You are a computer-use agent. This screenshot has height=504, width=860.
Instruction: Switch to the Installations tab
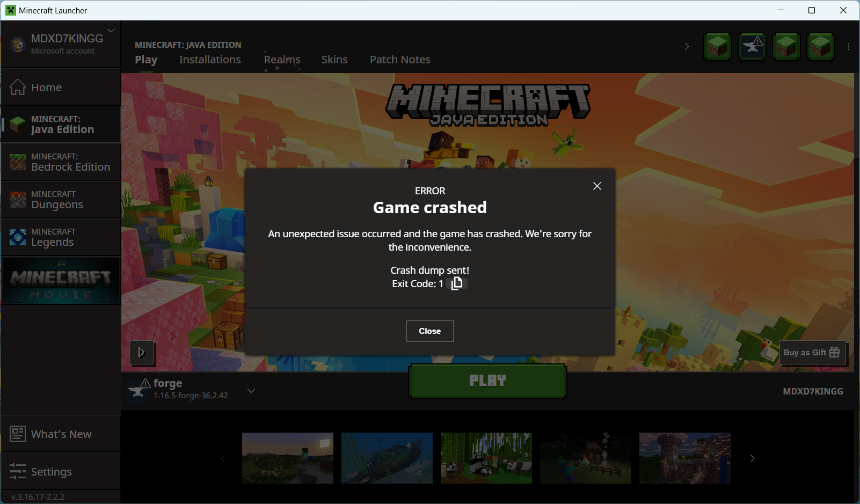coord(210,60)
